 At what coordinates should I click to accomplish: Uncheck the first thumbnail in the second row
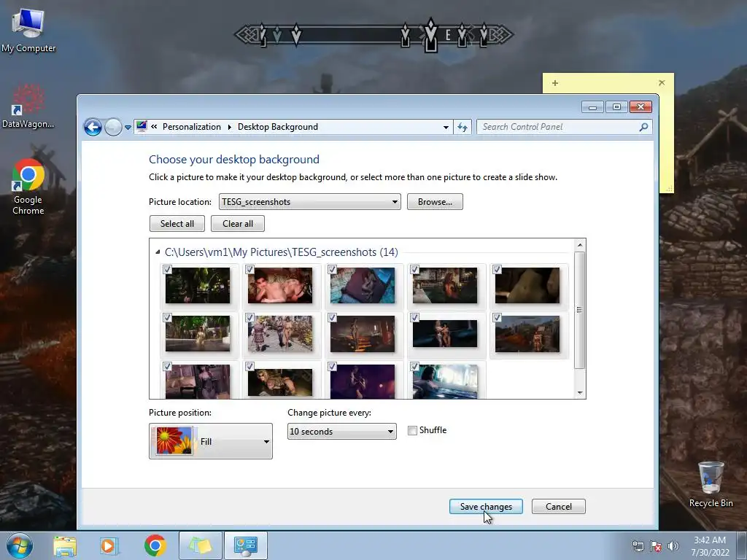point(167,318)
